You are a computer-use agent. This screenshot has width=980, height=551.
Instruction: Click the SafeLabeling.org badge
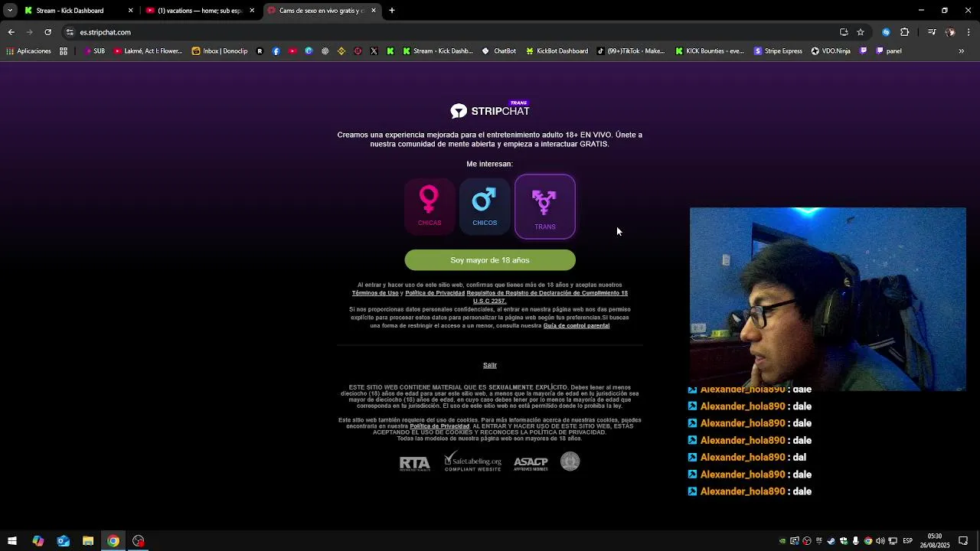(x=473, y=461)
